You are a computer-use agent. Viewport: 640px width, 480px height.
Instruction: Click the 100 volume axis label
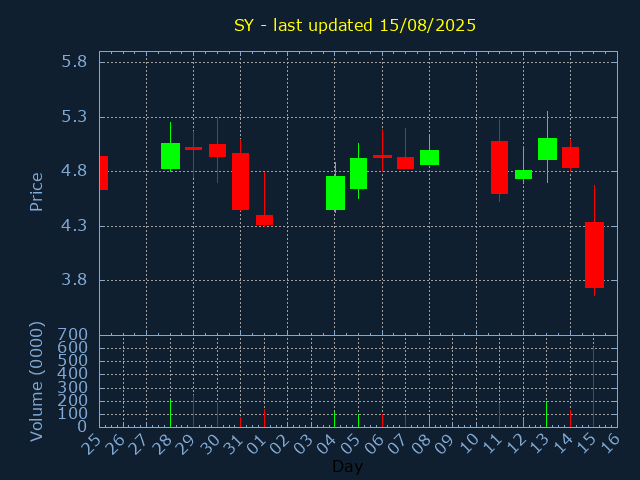click(x=73, y=414)
